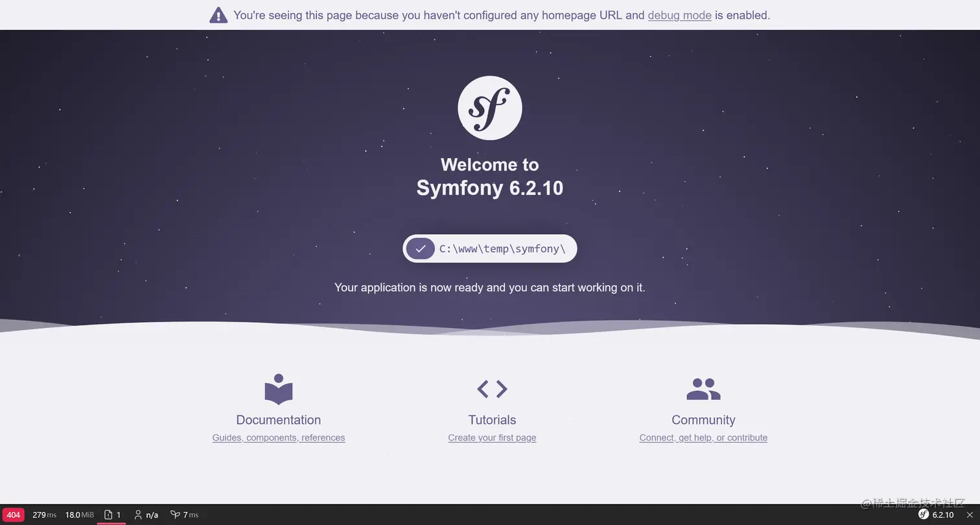Click the Symfony logo circle
The image size is (980, 525).
pos(490,108)
